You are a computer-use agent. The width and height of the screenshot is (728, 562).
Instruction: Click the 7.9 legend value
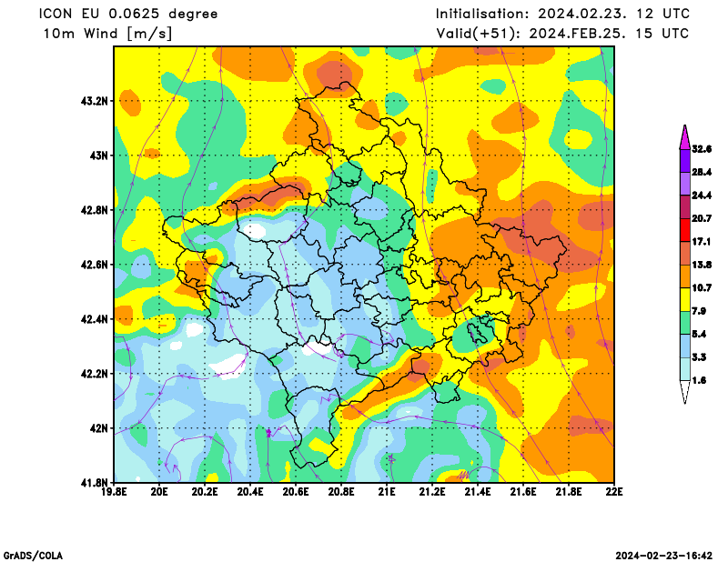pos(699,311)
